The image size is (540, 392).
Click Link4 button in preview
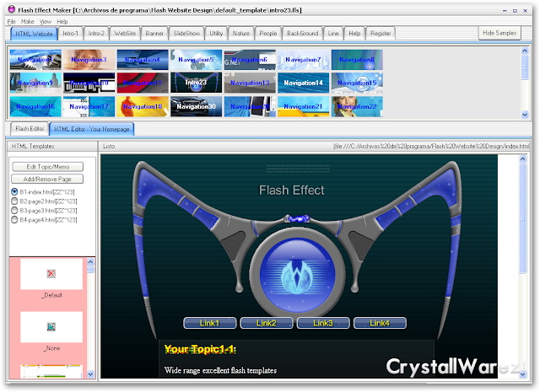click(380, 323)
